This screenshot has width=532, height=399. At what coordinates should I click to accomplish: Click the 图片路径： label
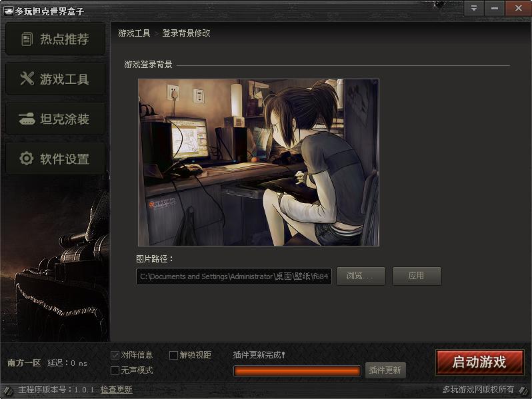point(155,259)
